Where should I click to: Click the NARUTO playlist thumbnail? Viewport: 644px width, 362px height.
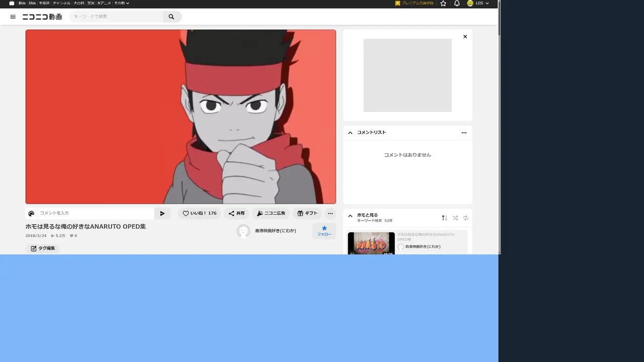click(x=371, y=243)
